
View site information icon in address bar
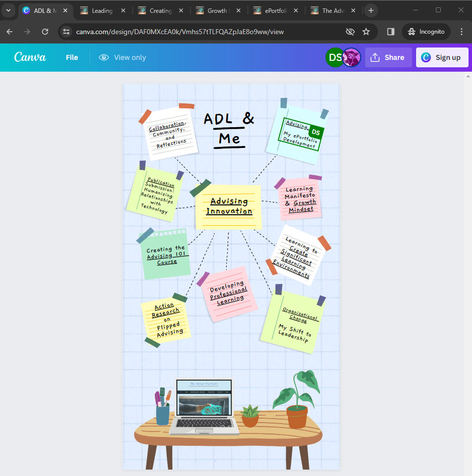point(67,32)
